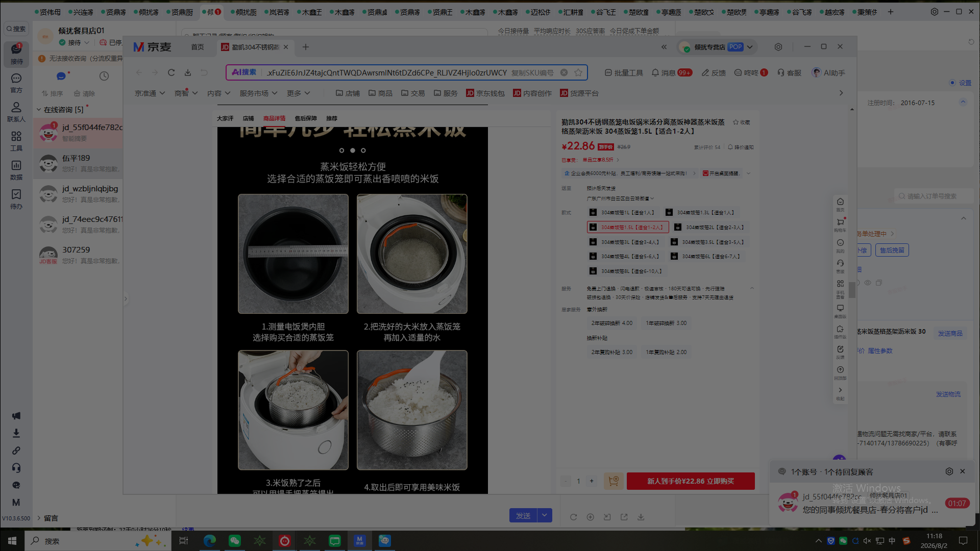Open the 批量工具 batch tools button
This screenshot has height=551, width=980.
[x=624, y=72]
